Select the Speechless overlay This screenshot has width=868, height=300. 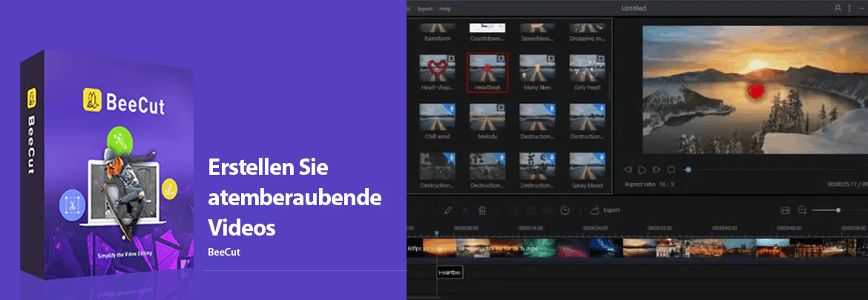537,33
